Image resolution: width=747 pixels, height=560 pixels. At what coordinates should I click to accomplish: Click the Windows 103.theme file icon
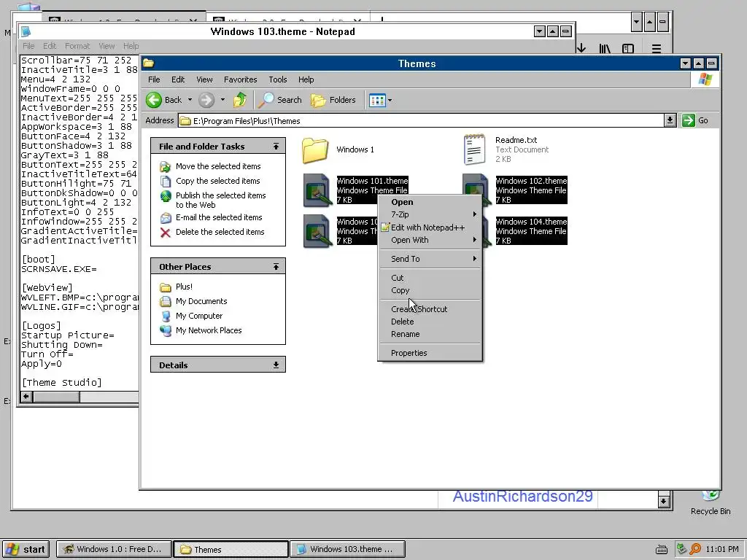(317, 231)
